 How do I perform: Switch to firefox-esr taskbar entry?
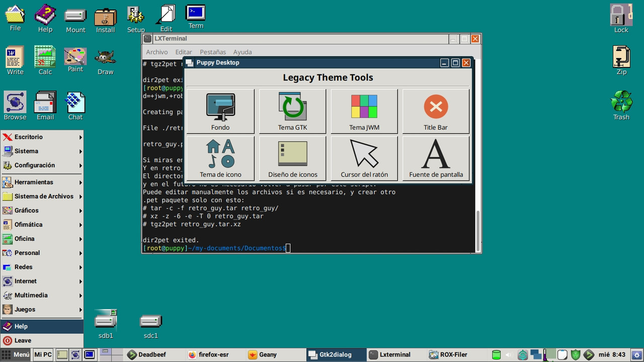(x=215, y=354)
